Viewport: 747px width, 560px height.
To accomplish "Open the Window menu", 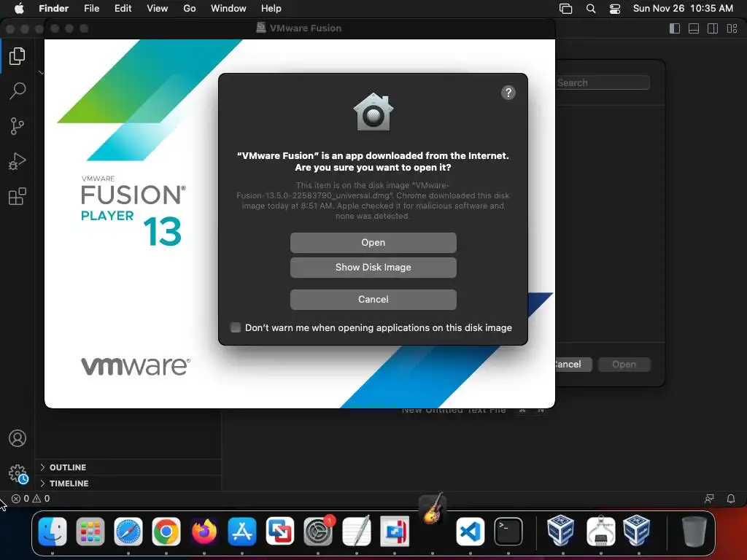I will [228, 8].
